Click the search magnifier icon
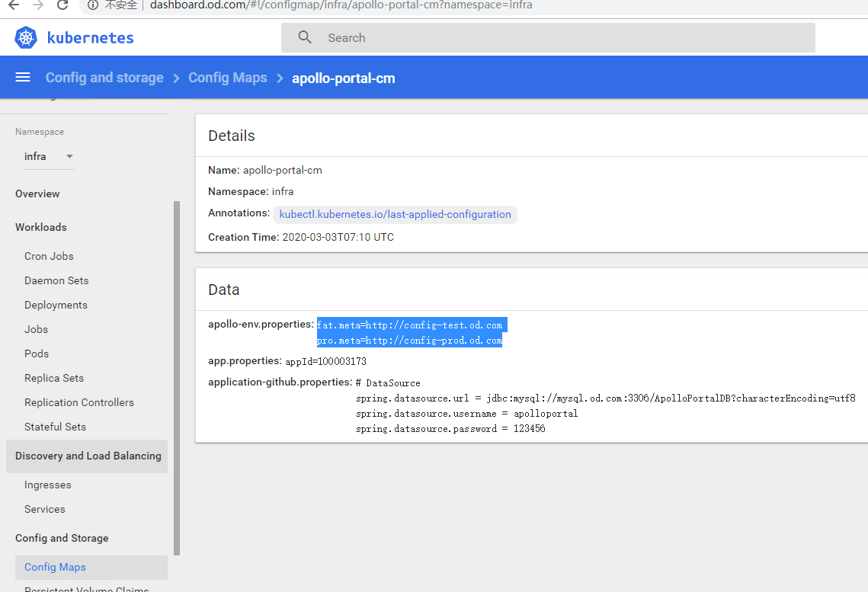Viewport: 868px width, 592px height. (x=305, y=37)
